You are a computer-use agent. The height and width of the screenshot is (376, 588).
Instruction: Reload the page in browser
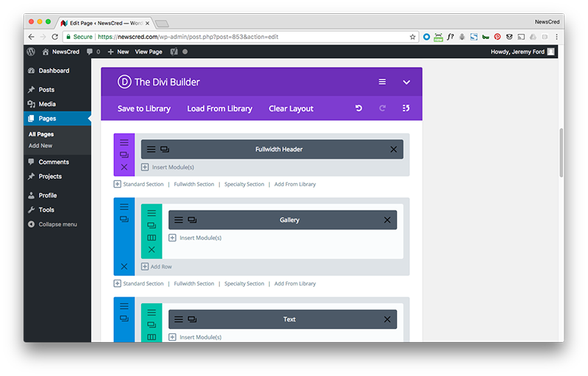54,37
